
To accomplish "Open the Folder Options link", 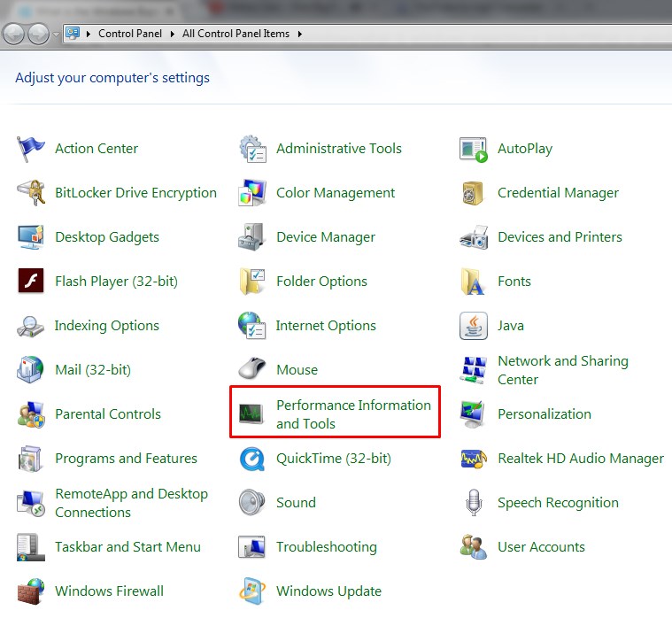I will click(x=322, y=282).
